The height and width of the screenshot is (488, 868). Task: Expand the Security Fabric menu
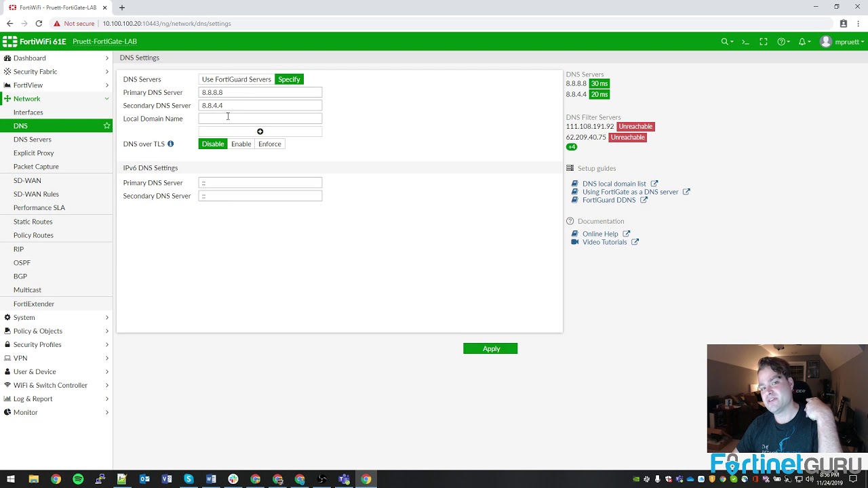(56, 72)
